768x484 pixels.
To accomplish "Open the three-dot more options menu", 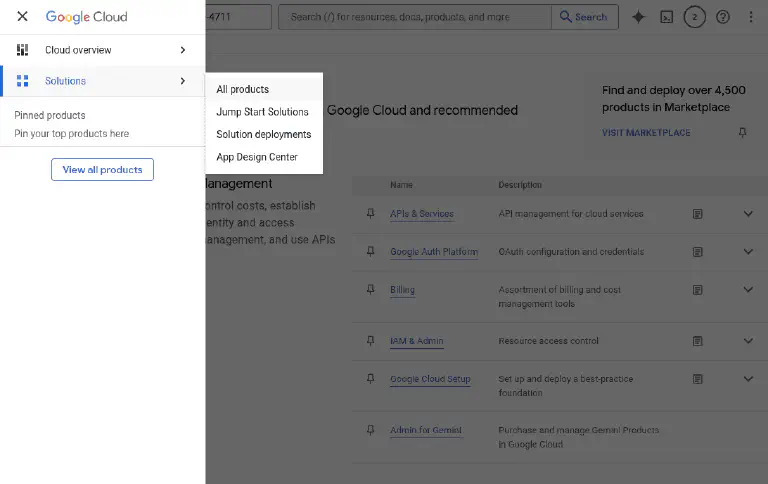I will 751,17.
